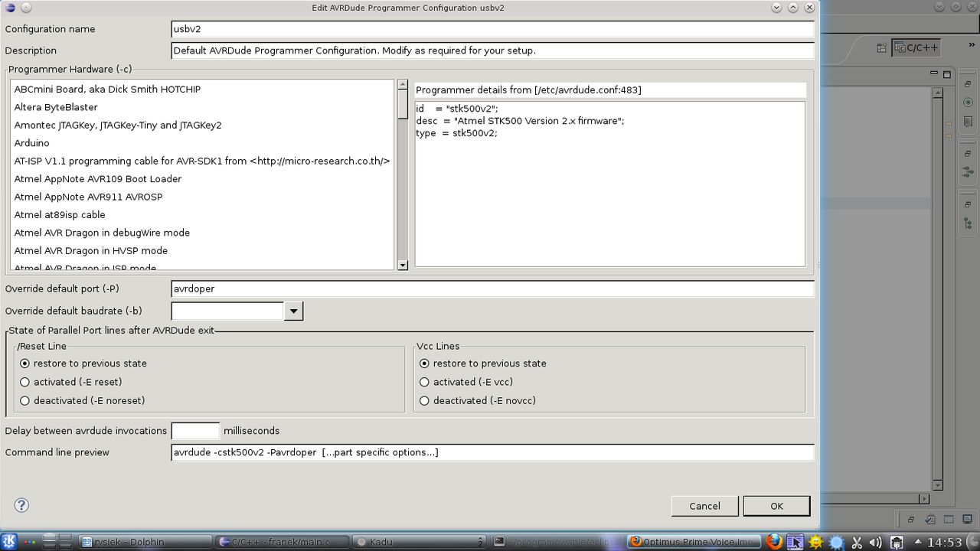Screen dimensions: 980x551
Task: Click the clock showing 14:53
Action: (944, 543)
